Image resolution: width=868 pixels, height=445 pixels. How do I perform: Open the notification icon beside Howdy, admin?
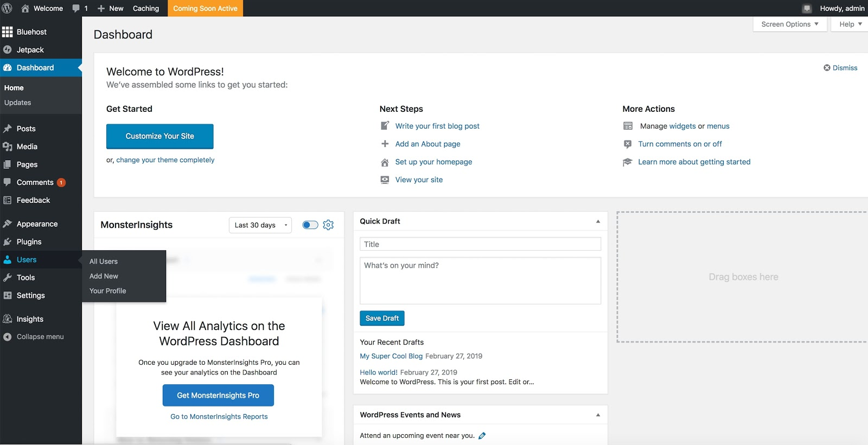click(807, 8)
